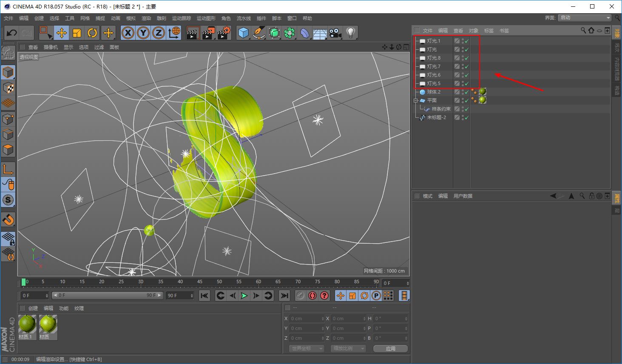The height and width of the screenshot is (364, 622).
Task: Toggle the Y axis lock
Action: [x=143, y=33]
